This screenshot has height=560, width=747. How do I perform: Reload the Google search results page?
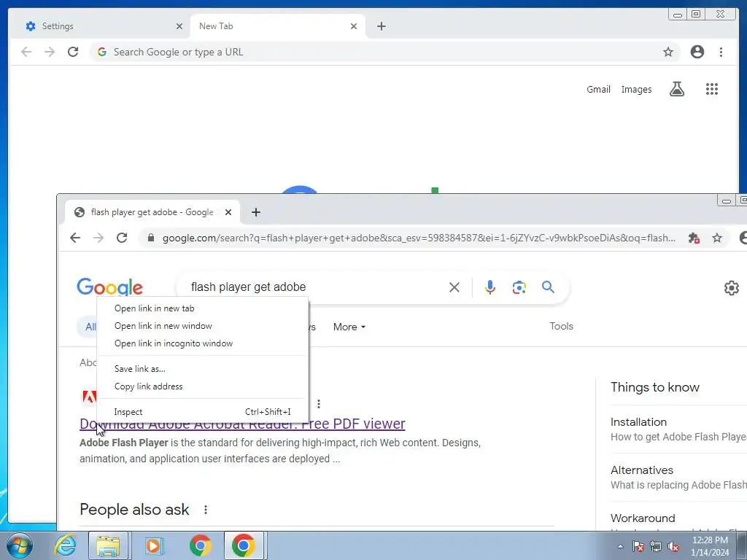(122, 238)
